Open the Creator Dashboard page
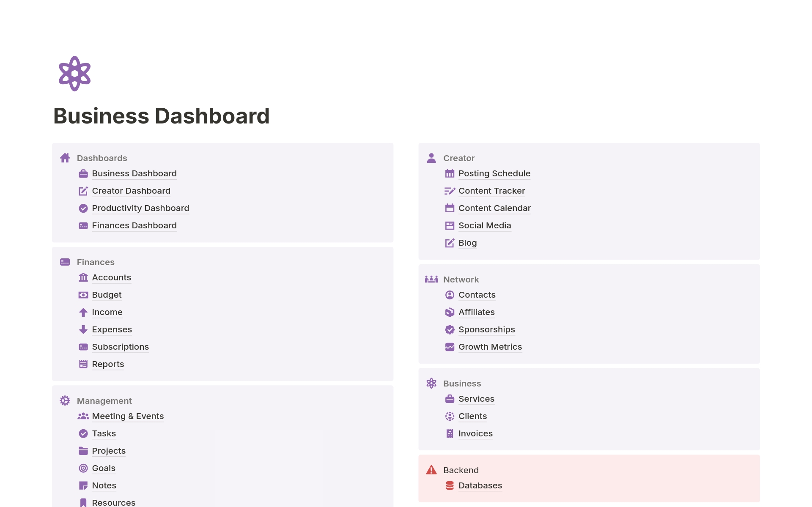 131,191
